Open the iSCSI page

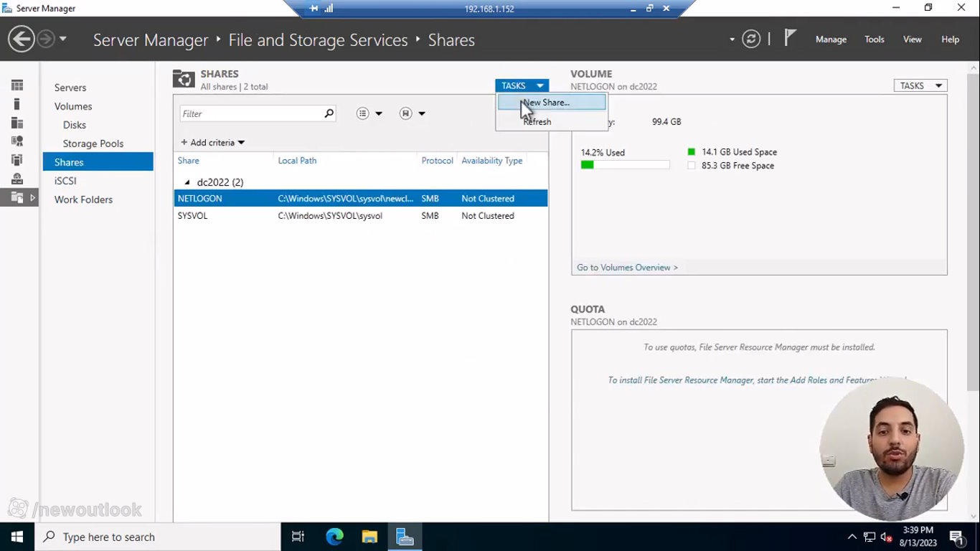65,181
